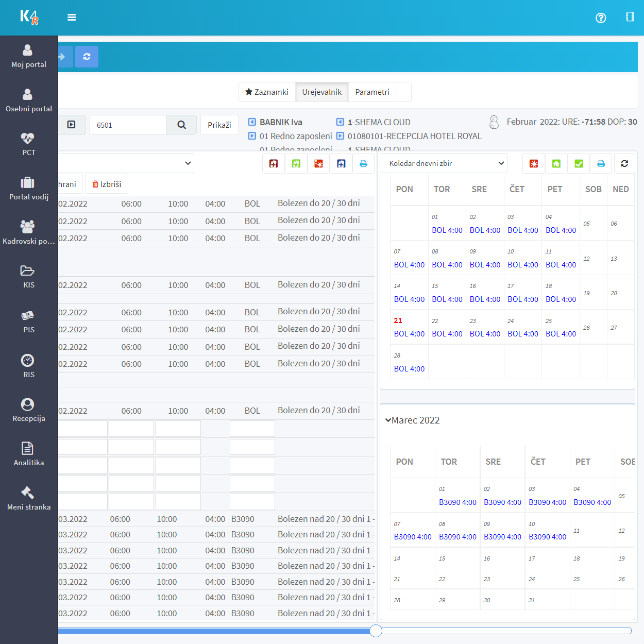Click the play-square button beside employee field

click(x=72, y=125)
